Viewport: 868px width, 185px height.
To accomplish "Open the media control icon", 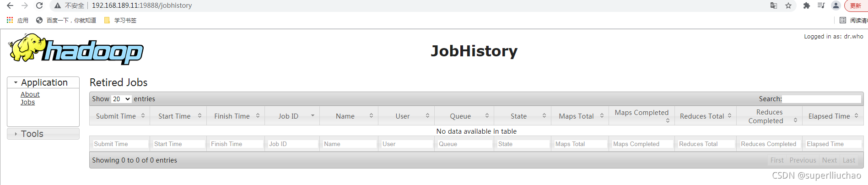I will tap(821, 5).
